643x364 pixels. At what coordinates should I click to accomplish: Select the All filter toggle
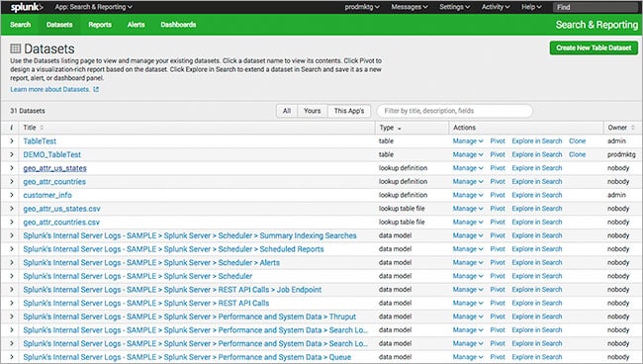287,111
